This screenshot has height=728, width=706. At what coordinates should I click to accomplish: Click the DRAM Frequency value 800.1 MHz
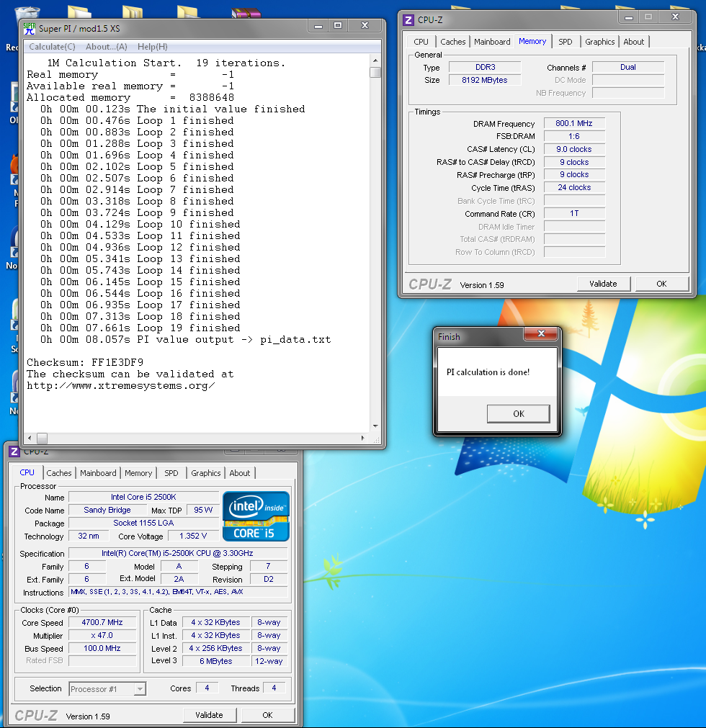tap(574, 124)
